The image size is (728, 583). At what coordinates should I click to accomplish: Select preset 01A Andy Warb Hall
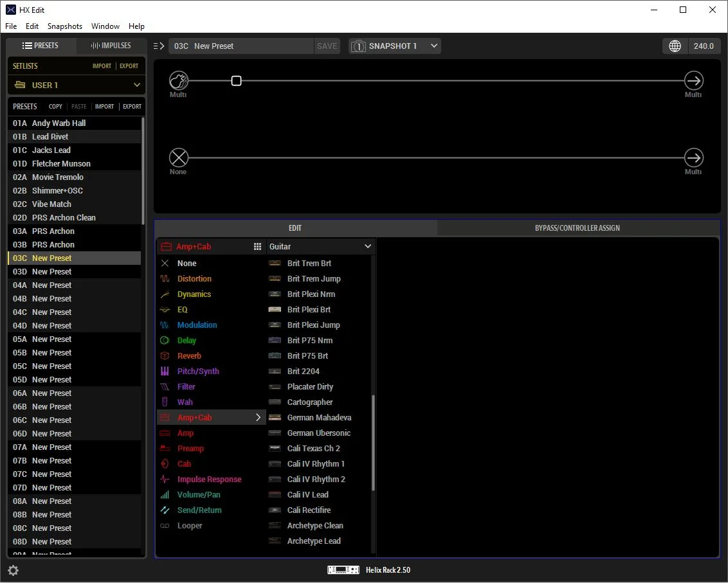pyautogui.click(x=75, y=123)
